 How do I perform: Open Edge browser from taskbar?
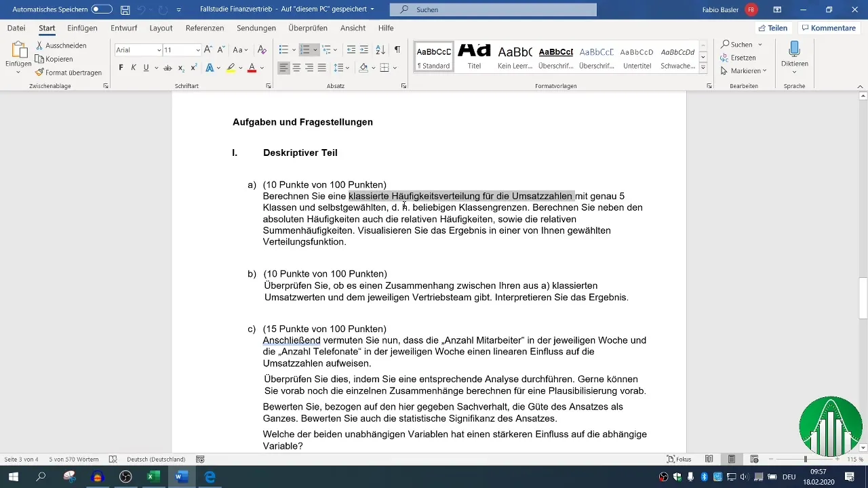click(x=210, y=477)
